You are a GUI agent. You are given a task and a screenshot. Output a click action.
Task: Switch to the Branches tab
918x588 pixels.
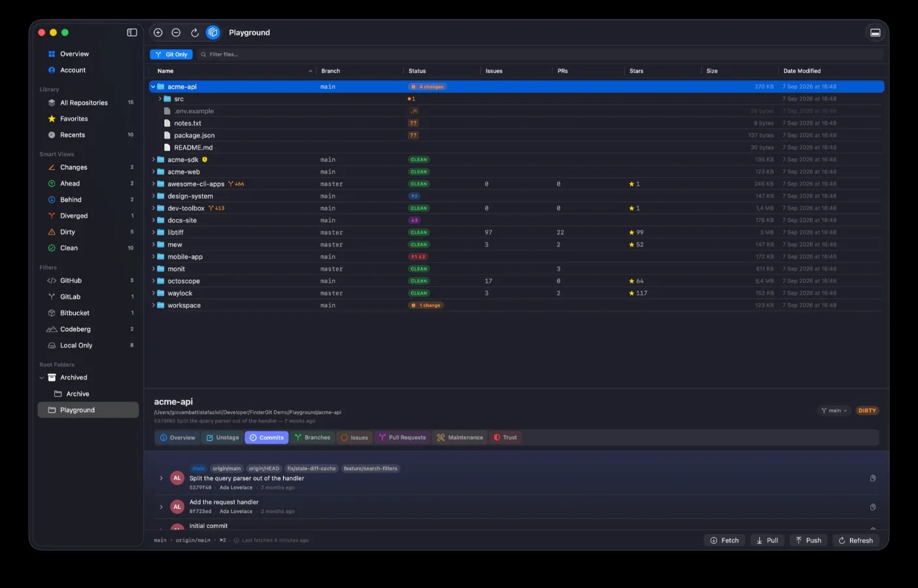(313, 438)
